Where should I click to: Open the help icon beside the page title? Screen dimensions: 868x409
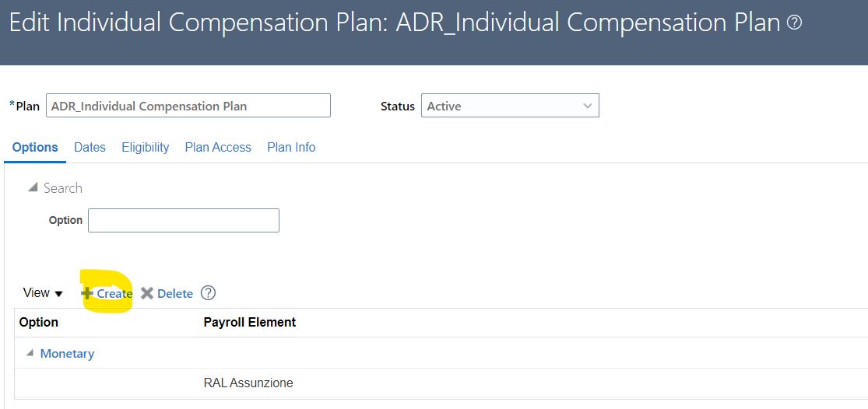pyautogui.click(x=794, y=23)
